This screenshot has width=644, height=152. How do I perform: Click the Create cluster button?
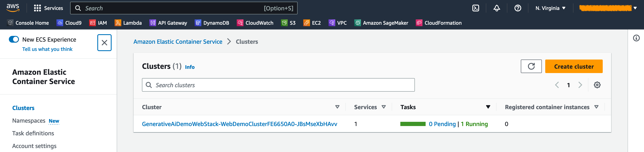click(x=574, y=66)
